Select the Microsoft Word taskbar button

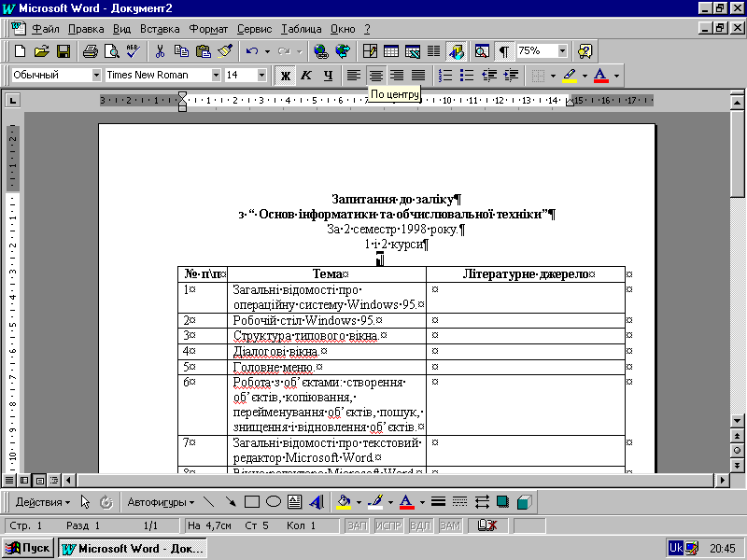click(133, 548)
